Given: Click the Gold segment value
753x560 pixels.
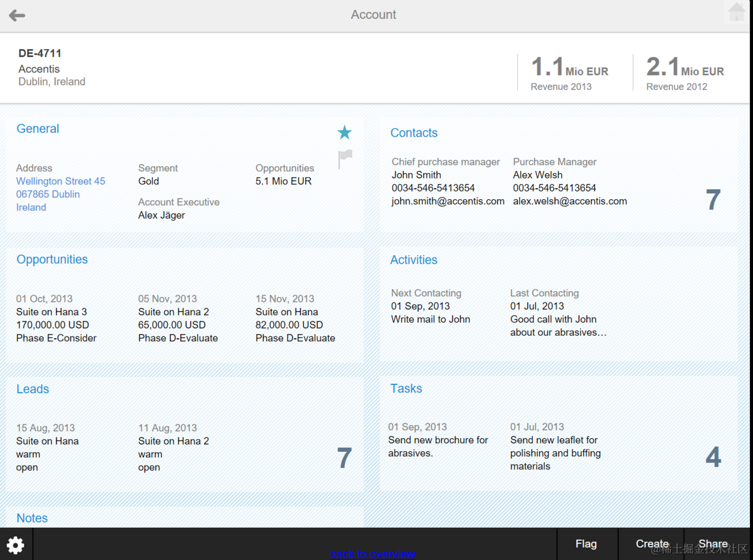Looking at the screenshot, I should pos(149,181).
